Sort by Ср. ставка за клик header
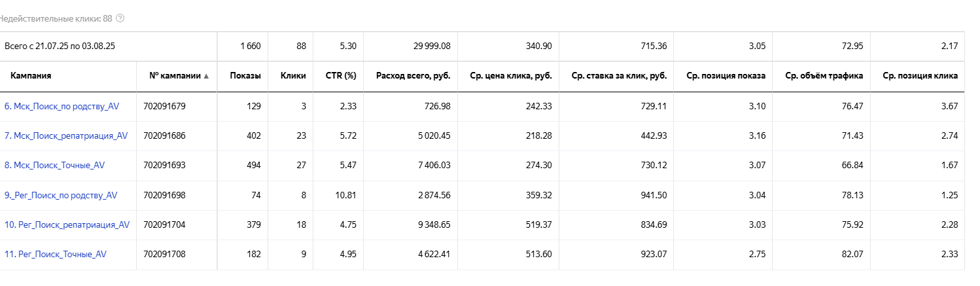 [619, 76]
